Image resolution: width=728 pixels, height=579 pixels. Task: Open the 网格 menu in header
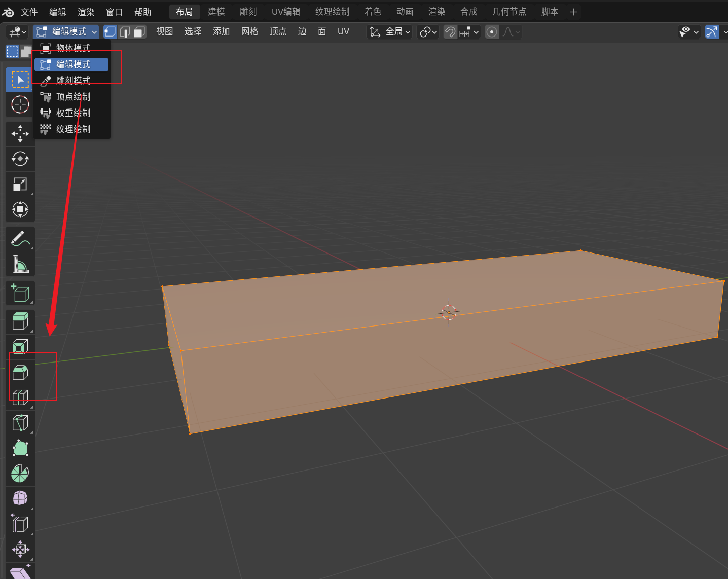coord(249,32)
